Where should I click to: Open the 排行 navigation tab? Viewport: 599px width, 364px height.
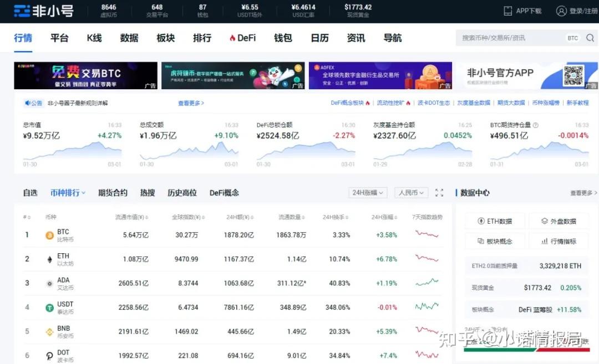[x=202, y=38]
